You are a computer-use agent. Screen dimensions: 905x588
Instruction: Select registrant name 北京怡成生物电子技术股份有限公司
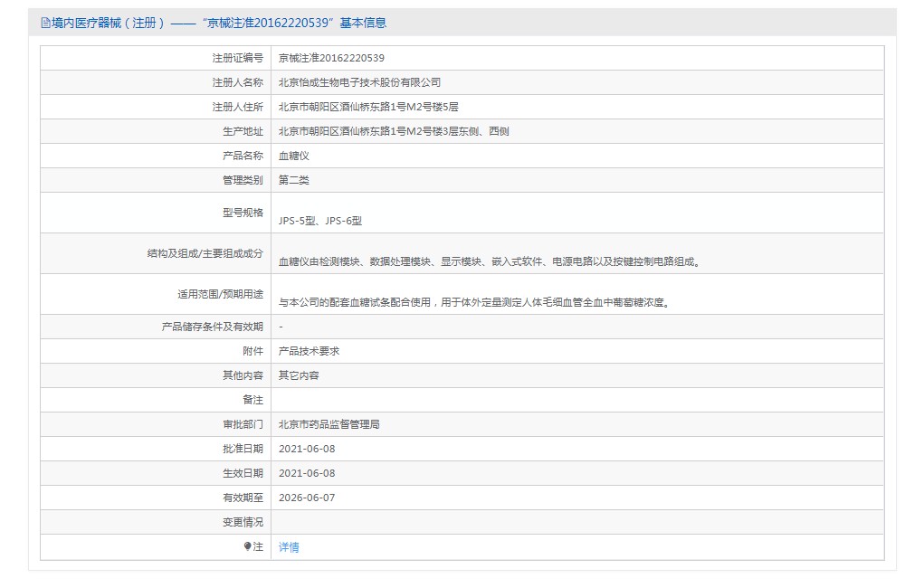point(359,82)
